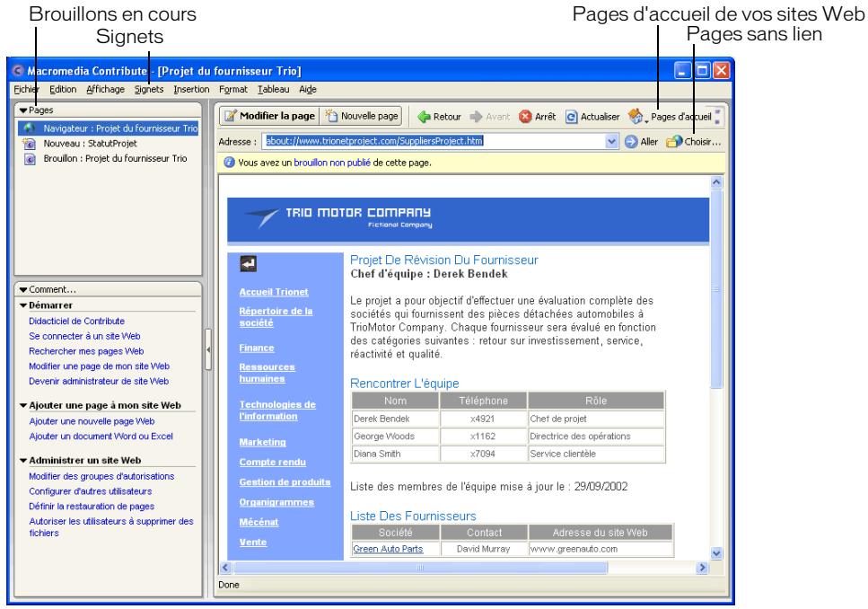Viewport: 868px width, 609px height.
Task: Open the Edition menu
Action: [63, 89]
